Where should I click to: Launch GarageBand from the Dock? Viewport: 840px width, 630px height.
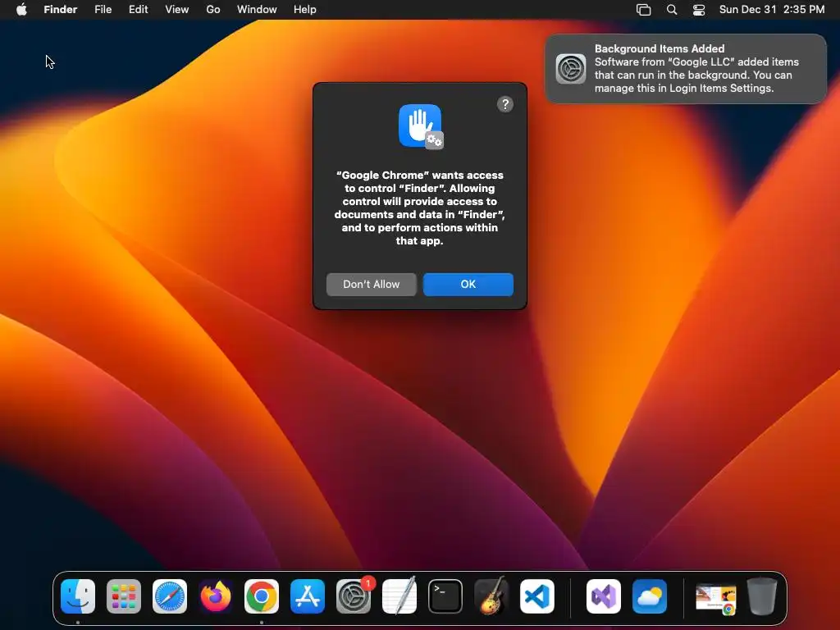click(491, 596)
